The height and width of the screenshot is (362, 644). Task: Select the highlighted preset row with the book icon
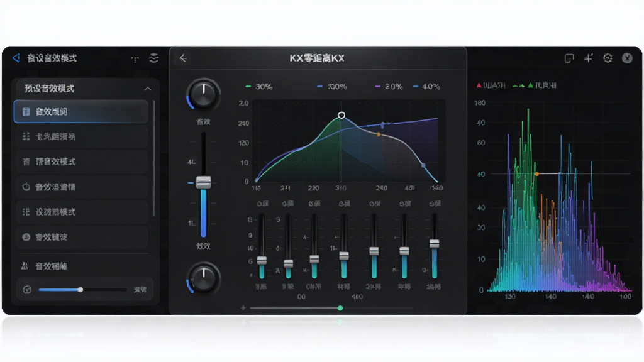point(81,111)
